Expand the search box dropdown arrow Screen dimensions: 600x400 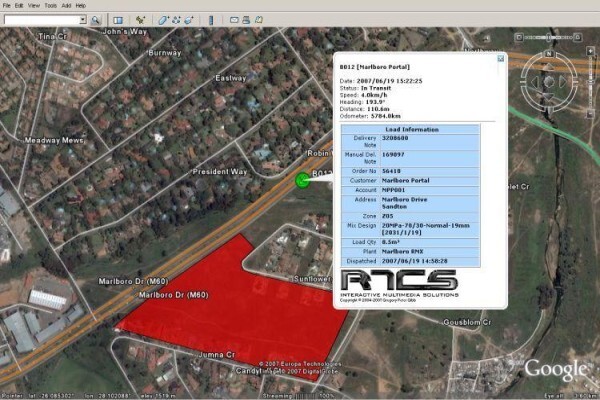pos(83,20)
